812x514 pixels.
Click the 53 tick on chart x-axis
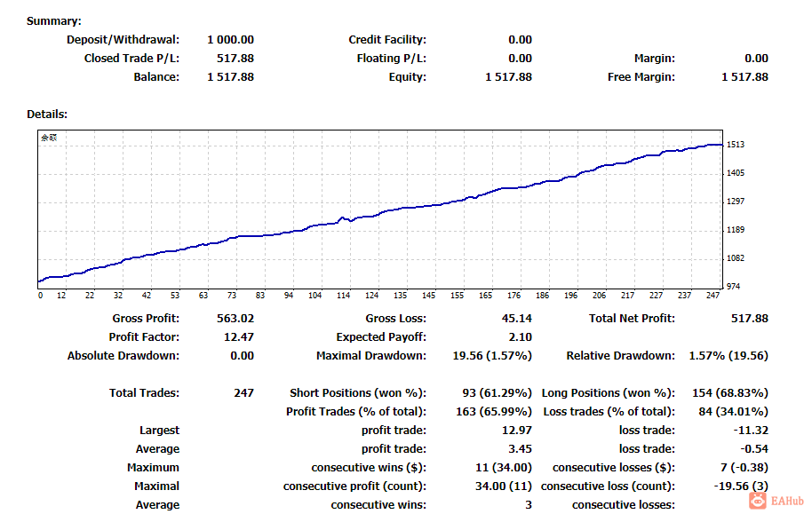click(175, 296)
